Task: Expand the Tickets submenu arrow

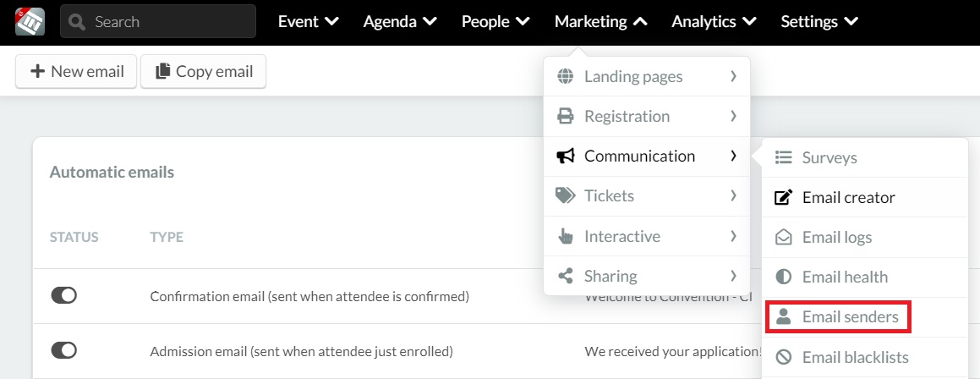Action: [733, 195]
